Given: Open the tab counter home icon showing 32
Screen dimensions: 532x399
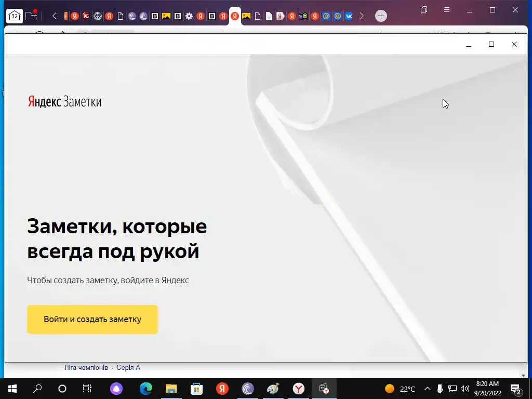Looking at the screenshot, I should point(14,16).
